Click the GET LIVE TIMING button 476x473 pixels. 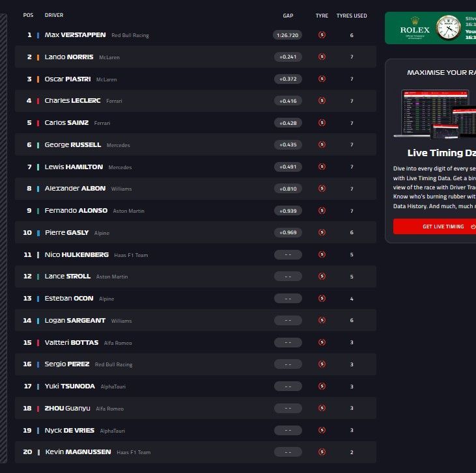[x=434, y=226]
